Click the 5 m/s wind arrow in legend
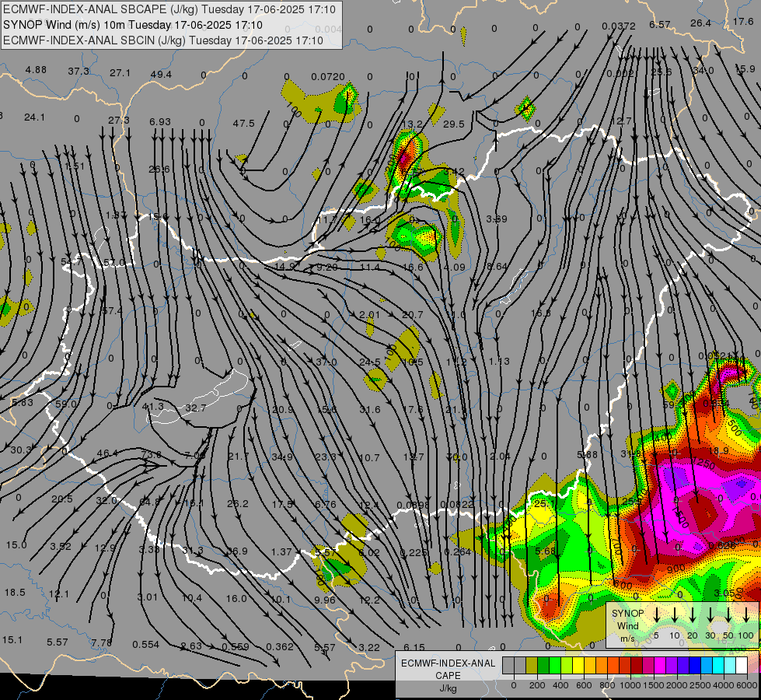The height and width of the screenshot is (700, 761). coord(657,615)
